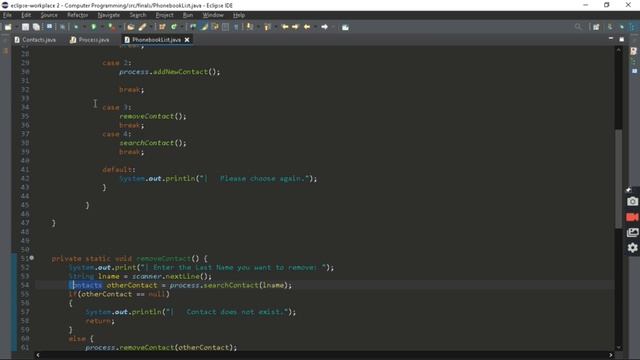Toggle the override marker on line 51

click(x=31, y=258)
